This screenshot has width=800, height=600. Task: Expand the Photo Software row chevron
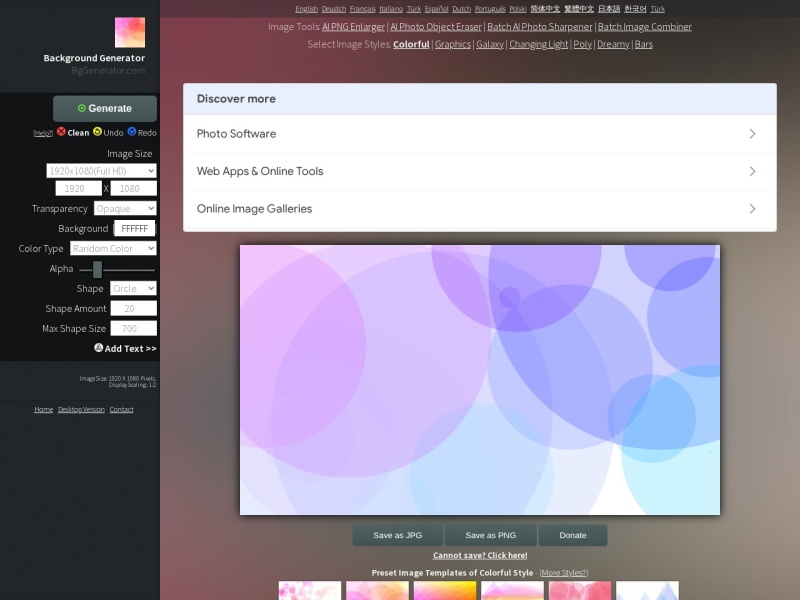coord(752,134)
